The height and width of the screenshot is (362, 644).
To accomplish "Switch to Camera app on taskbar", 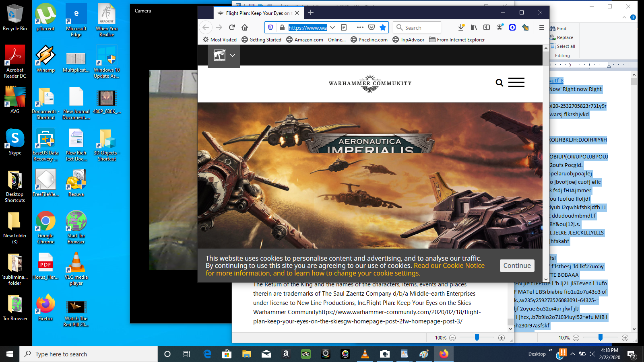I will (x=385, y=354).
